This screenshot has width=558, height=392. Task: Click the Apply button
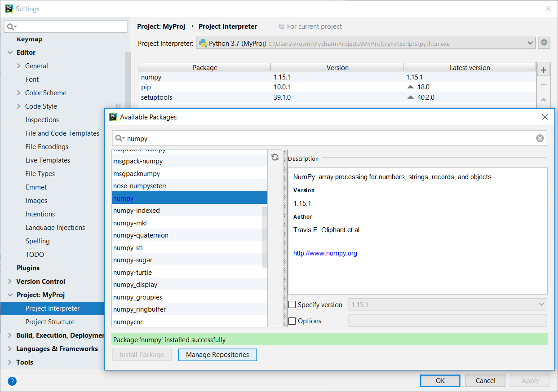(530, 381)
